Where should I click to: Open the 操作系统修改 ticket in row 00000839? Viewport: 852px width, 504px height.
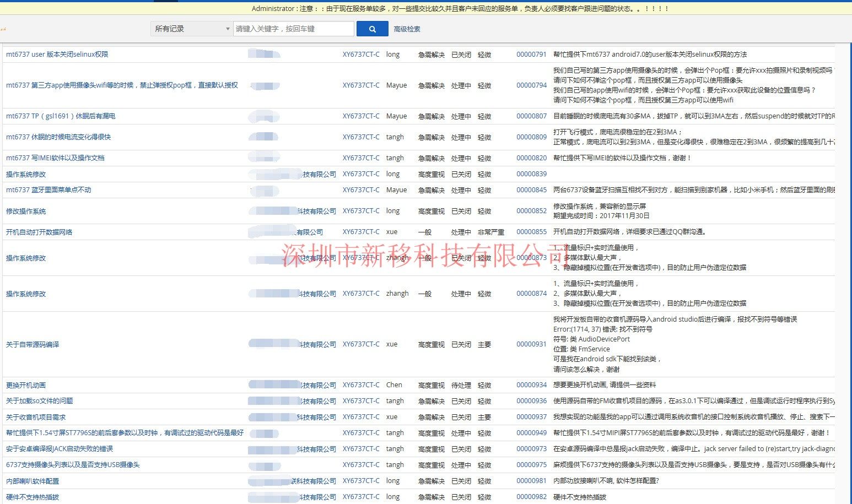click(26, 174)
